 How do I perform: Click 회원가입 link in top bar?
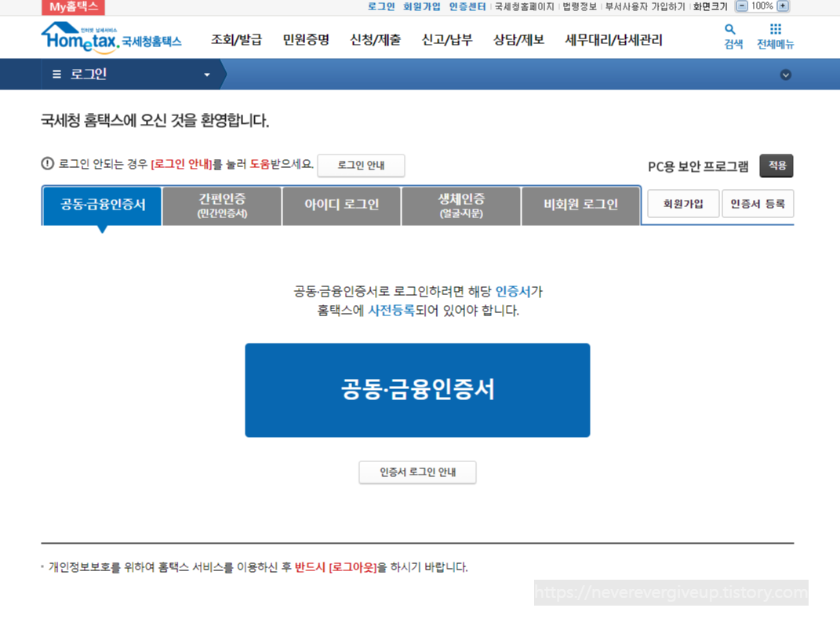pyautogui.click(x=422, y=6)
